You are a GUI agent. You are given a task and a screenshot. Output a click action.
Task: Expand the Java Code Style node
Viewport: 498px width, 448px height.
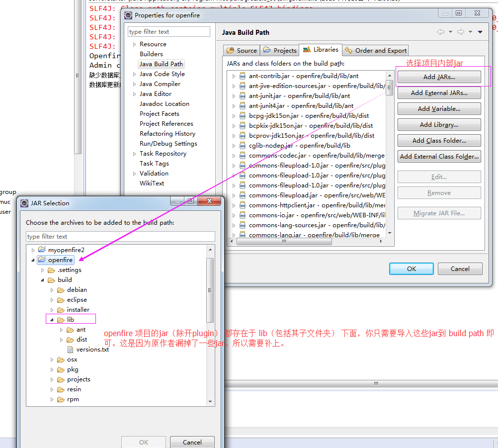(x=134, y=74)
